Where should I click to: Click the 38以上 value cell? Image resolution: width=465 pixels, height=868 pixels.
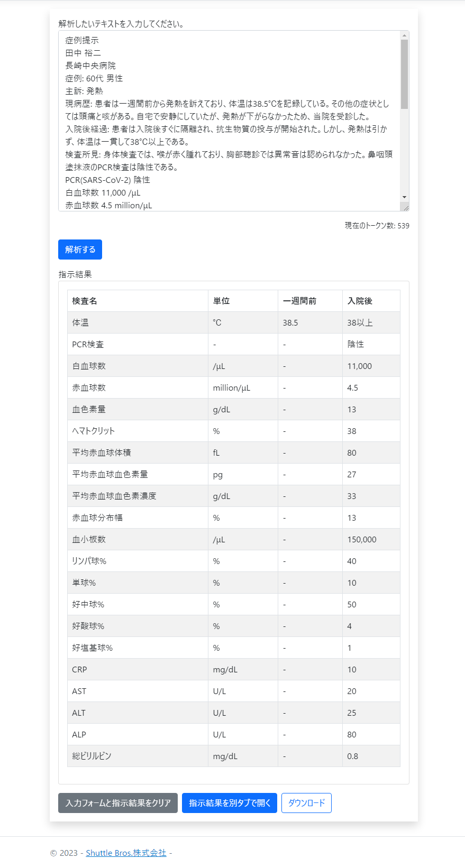coord(371,322)
